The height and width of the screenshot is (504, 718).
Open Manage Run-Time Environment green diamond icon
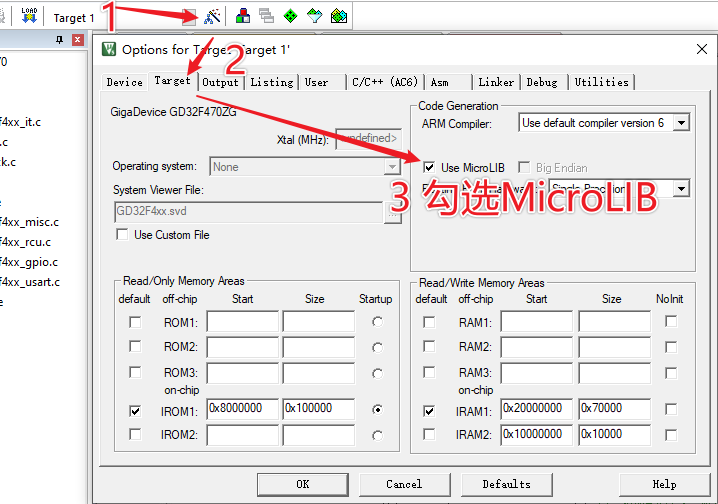(290, 16)
